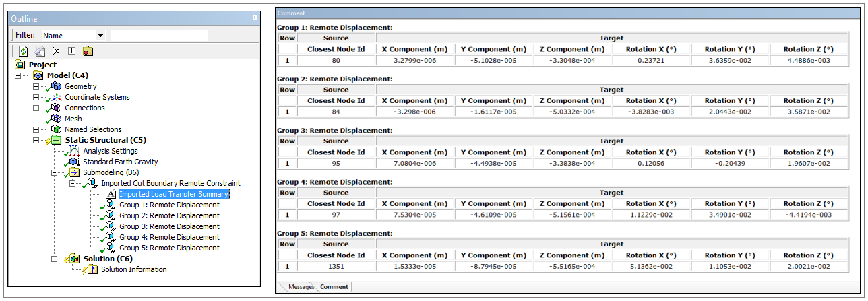Select the Mesh tree item label

(x=73, y=119)
